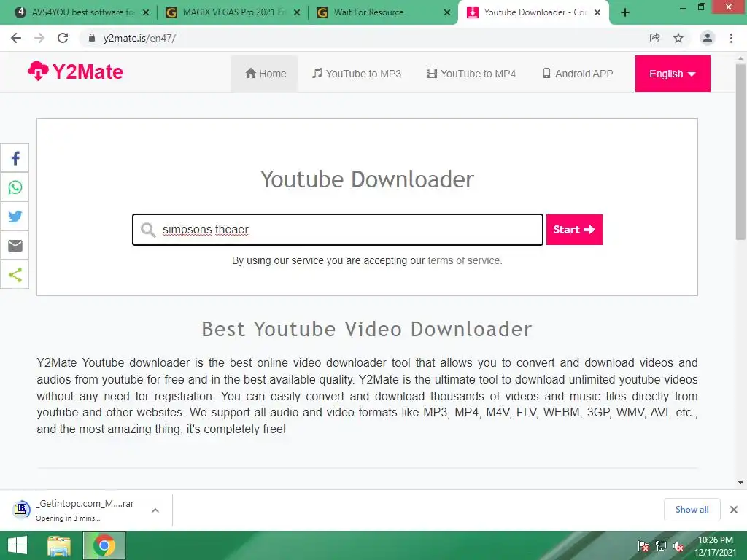This screenshot has height=560, width=747.
Task: Click the page vertical scrollbar thumb
Action: 740,152
